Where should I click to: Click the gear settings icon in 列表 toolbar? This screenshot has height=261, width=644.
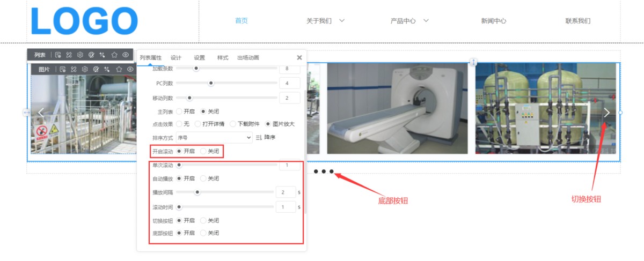pos(80,55)
